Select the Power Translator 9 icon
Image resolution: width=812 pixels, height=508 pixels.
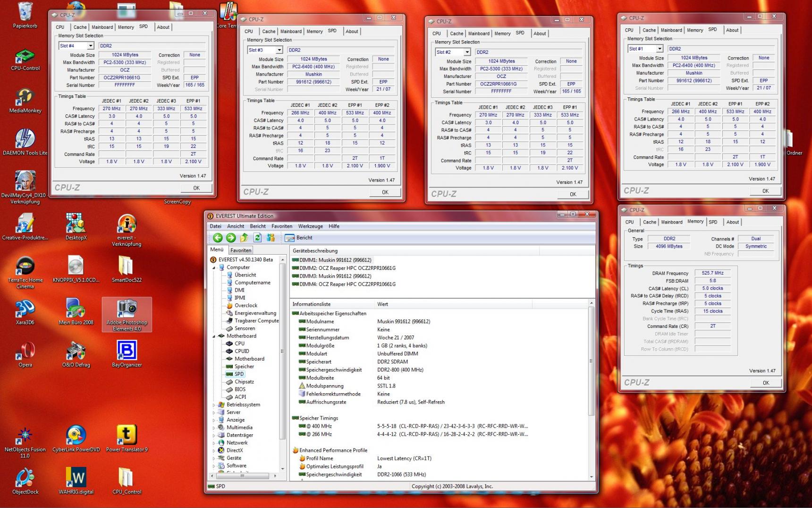coord(127,439)
